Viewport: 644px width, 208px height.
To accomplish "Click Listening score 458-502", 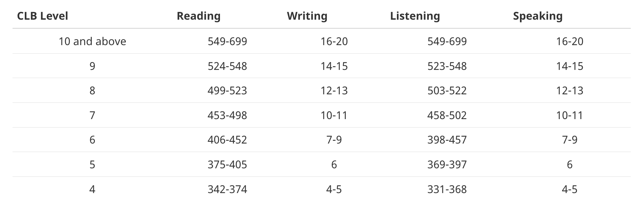I will [x=447, y=115].
